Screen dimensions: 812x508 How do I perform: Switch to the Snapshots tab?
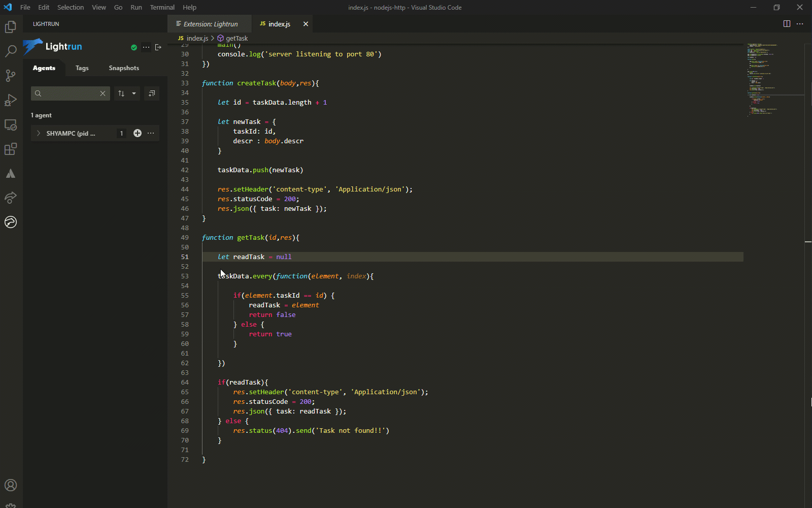(x=124, y=68)
